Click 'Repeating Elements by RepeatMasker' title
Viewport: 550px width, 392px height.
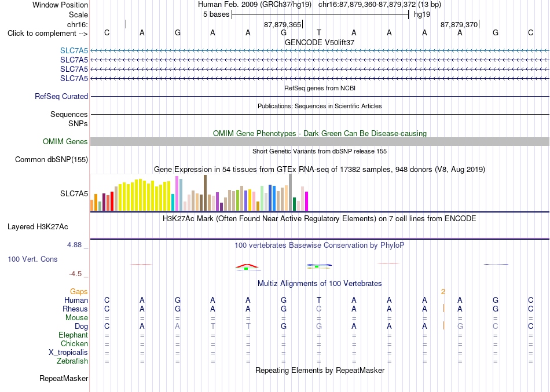[x=320, y=370]
